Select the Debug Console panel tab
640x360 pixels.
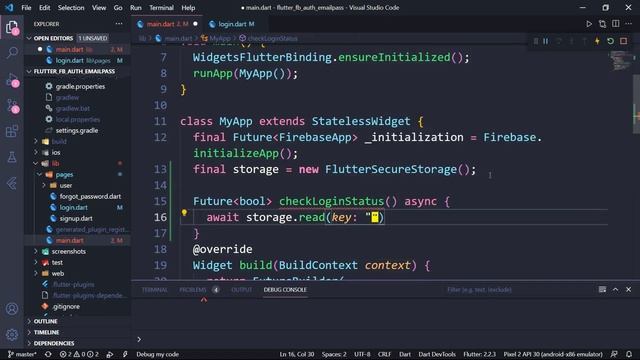point(285,290)
